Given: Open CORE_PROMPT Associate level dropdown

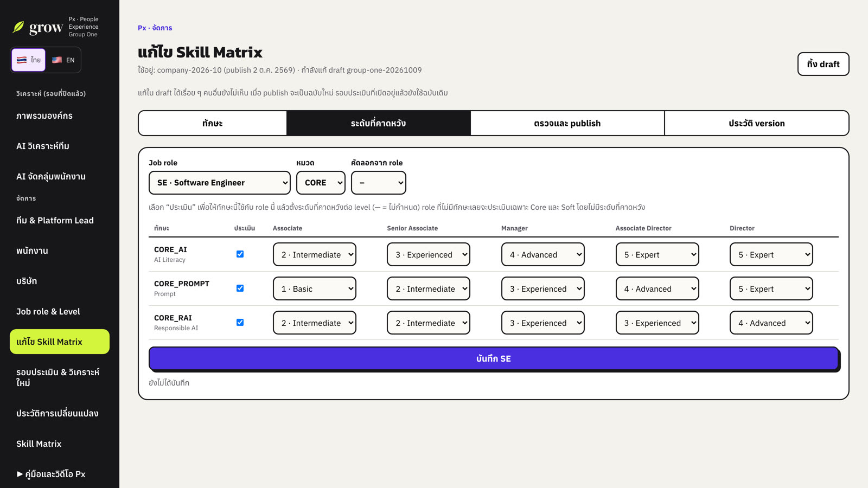Looking at the screenshot, I should tap(315, 288).
